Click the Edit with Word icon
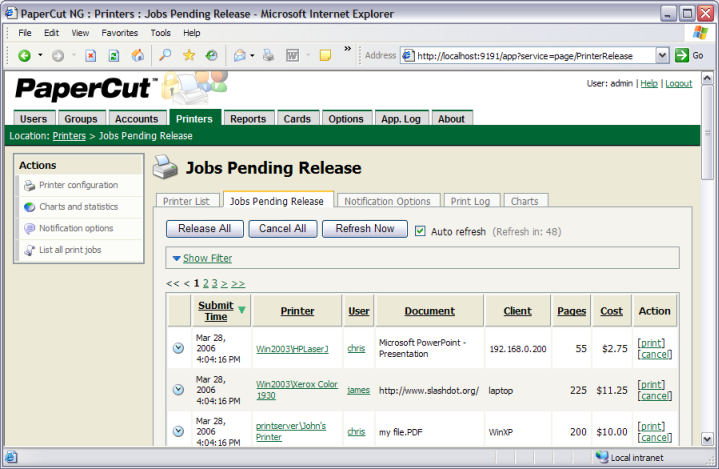 (x=293, y=56)
